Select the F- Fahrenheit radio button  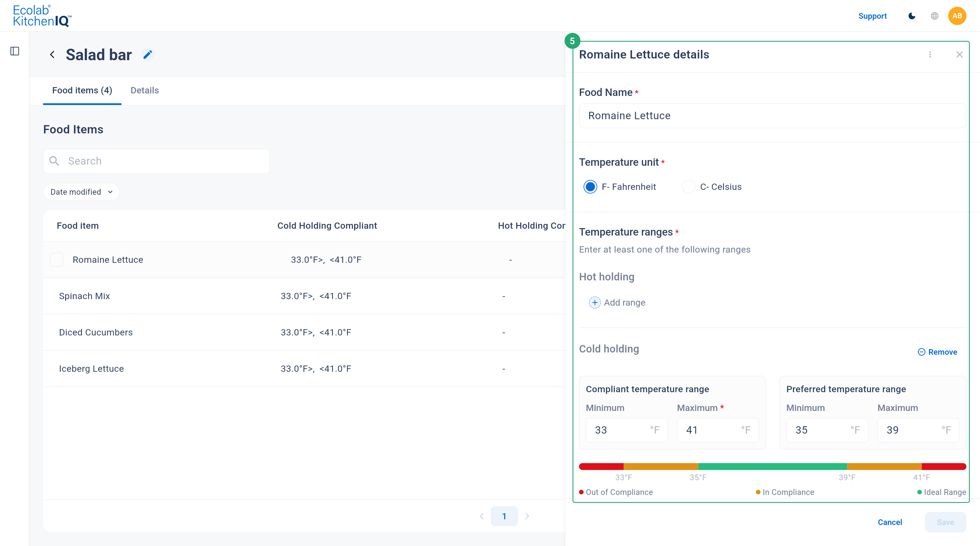[x=590, y=187]
